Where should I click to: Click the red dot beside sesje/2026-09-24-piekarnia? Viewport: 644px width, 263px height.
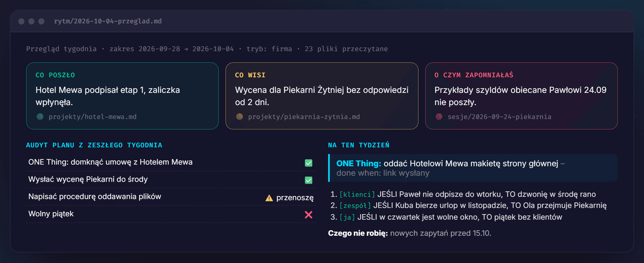point(439,116)
